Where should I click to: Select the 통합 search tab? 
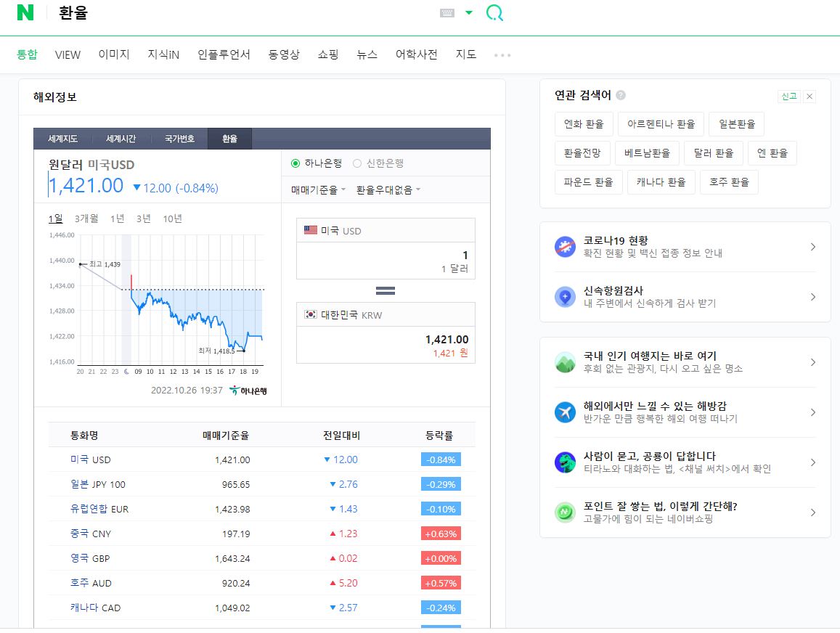click(x=28, y=54)
